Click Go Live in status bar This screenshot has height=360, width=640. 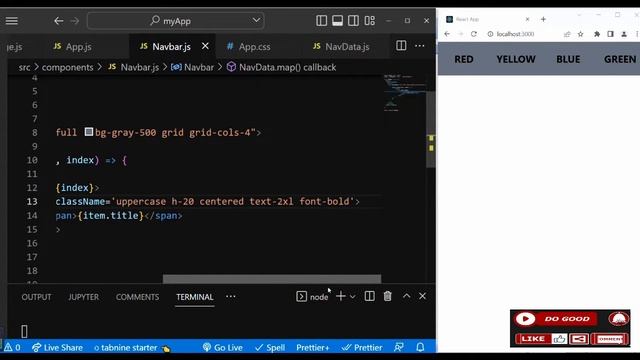point(222,347)
